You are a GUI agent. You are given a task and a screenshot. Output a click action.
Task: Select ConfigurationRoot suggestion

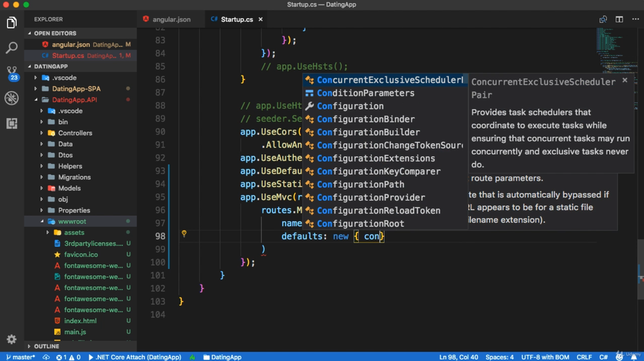[385, 223]
